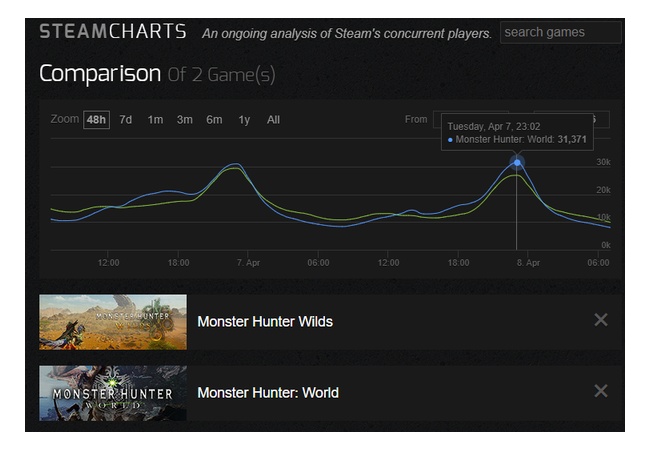The image size is (650, 450).
Task: Open the Monster Hunter Wilds thumbnail
Action: 113,322
